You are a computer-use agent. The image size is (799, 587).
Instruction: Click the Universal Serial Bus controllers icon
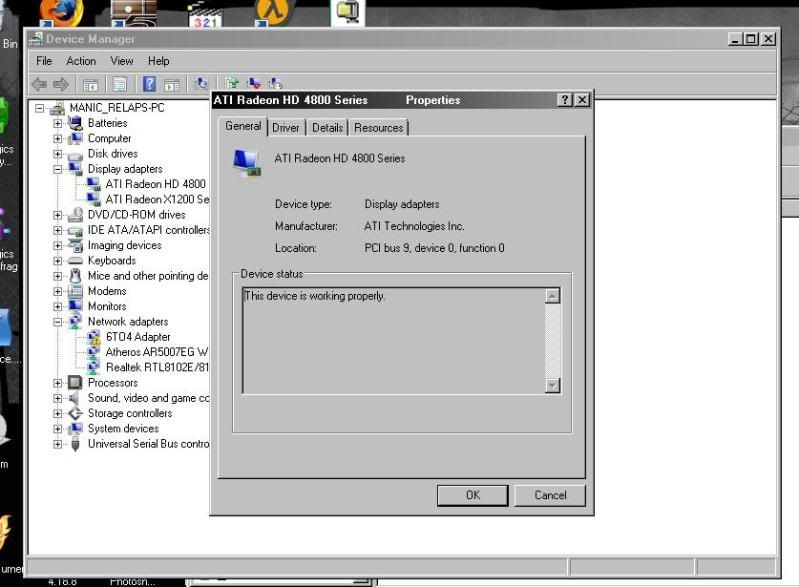coord(75,444)
